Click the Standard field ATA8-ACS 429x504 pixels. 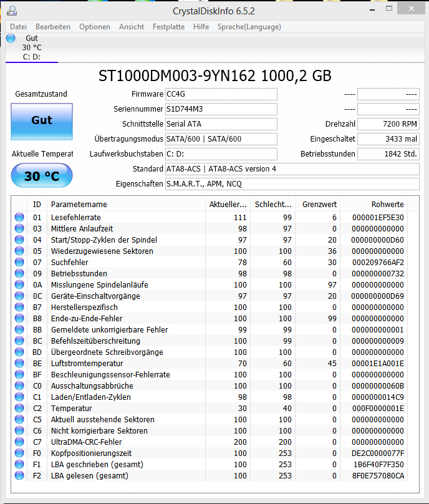[292, 169]
